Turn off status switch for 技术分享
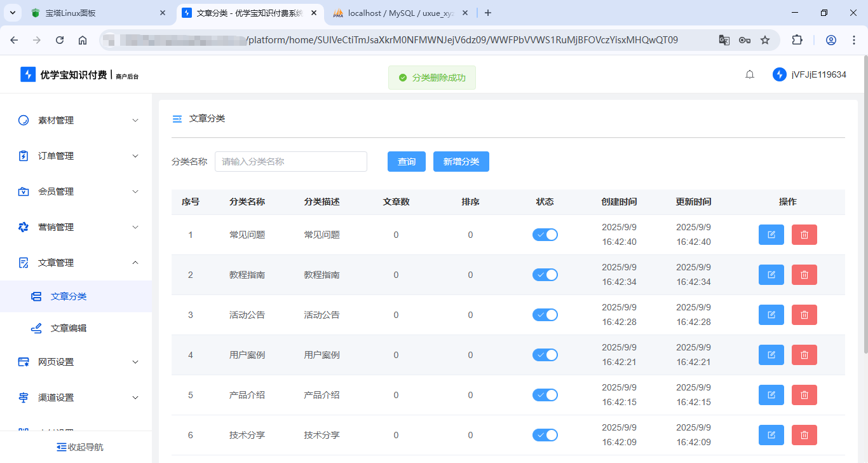Viewport: 868px width, 463px height. [x=545, y=435]
